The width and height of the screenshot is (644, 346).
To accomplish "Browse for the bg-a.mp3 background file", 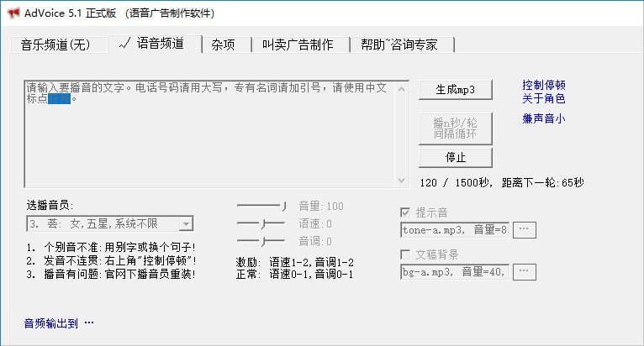I will pyautogui.click(x=525, y=272).
